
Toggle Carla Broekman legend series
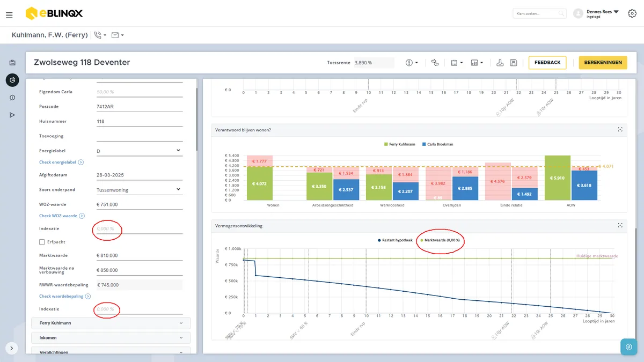click(x=438, y=144)
